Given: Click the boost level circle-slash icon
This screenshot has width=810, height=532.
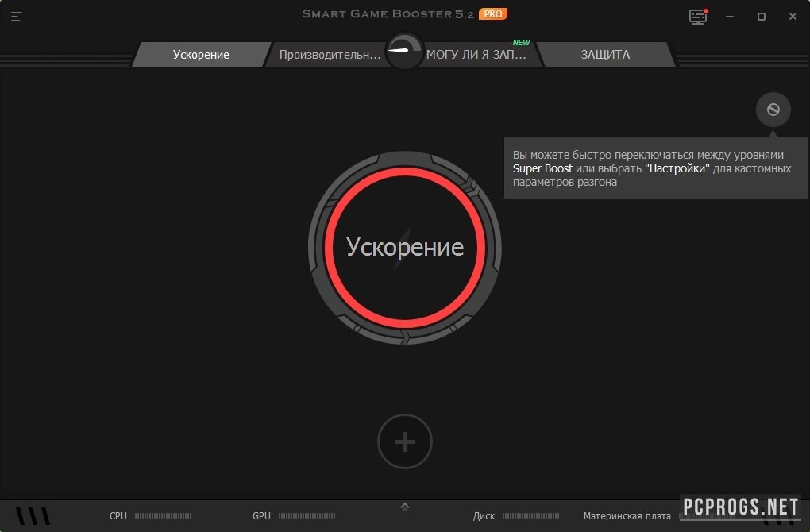Looking at the screenshot, I should [773, 110].
